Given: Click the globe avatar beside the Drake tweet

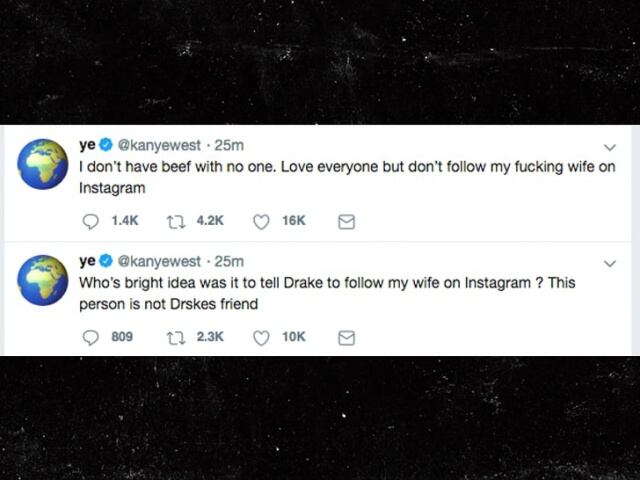Looking at the screenshot, I should [43, 281].
